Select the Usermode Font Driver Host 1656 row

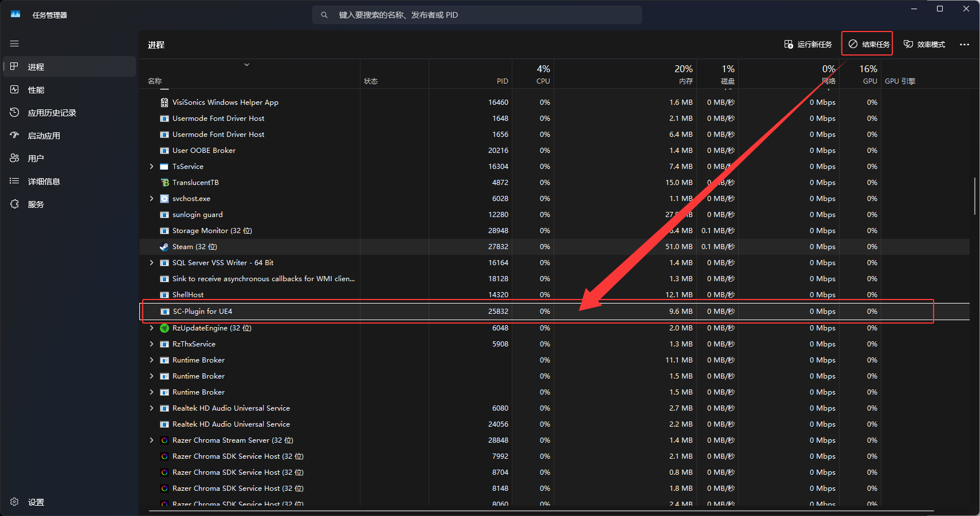click(554, 135)
